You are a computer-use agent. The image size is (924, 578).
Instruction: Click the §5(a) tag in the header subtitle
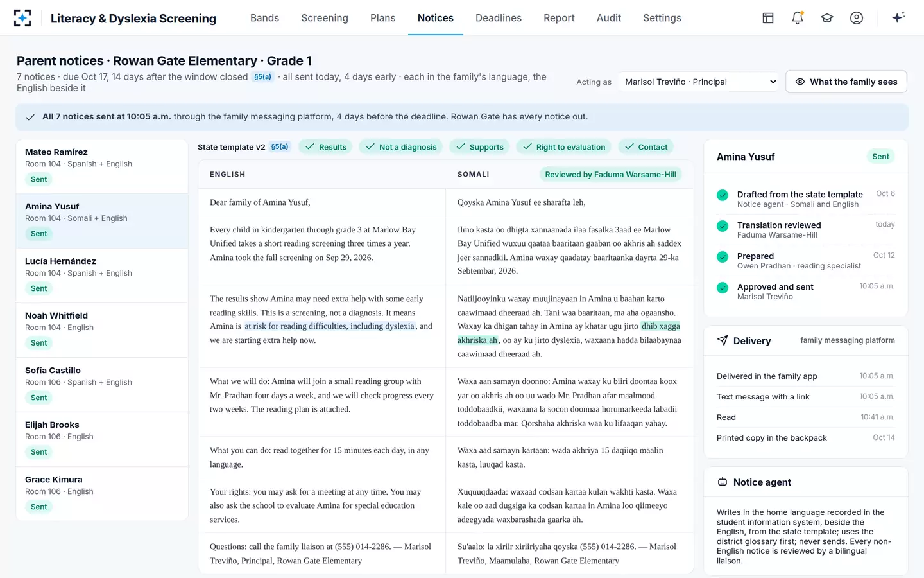pyautogui.click(x=262, y=77)
